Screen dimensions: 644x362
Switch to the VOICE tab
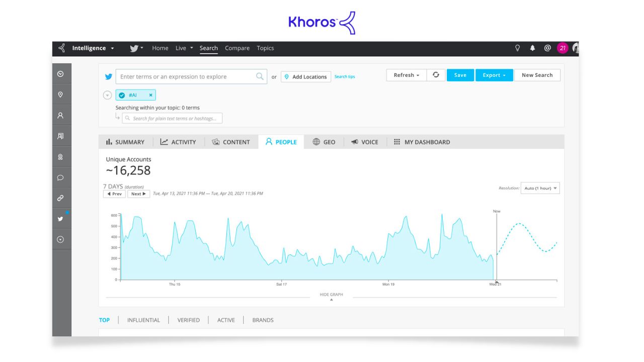point(365,142)
